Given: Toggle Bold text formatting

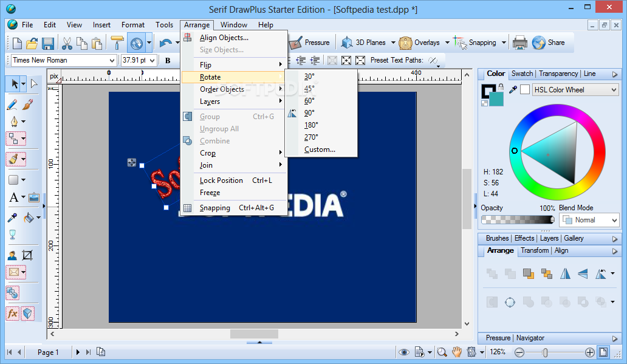Looking at the screenshot, I should pyautogui.click(x=168, y=60).
